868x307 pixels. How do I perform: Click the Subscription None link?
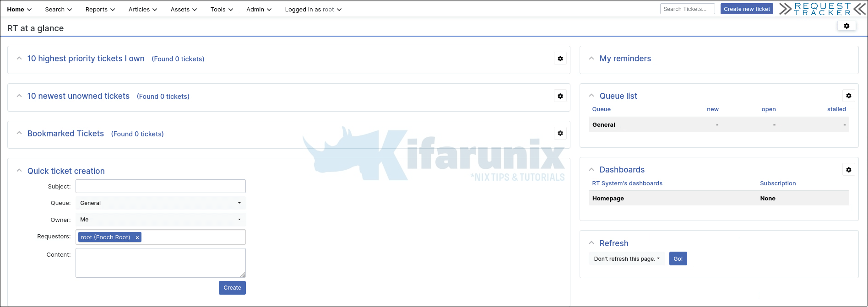pyautogui.click(x=768, y=199)
